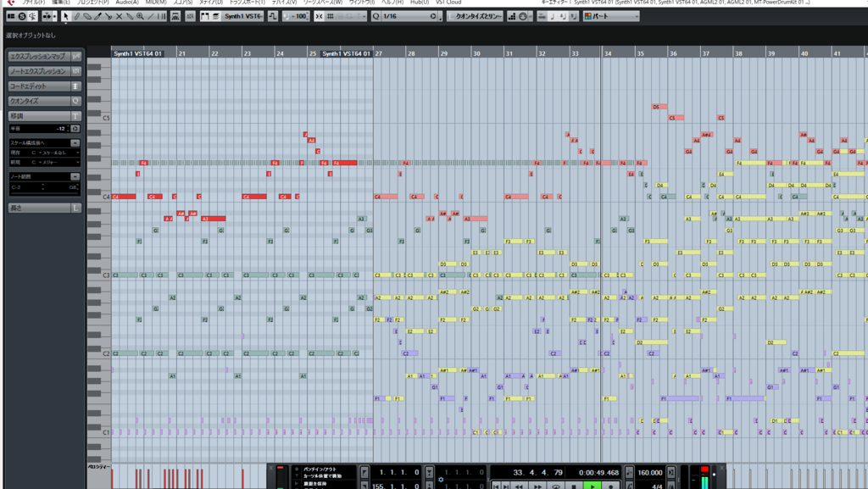Select the Time Warp tool

(162, 17)
